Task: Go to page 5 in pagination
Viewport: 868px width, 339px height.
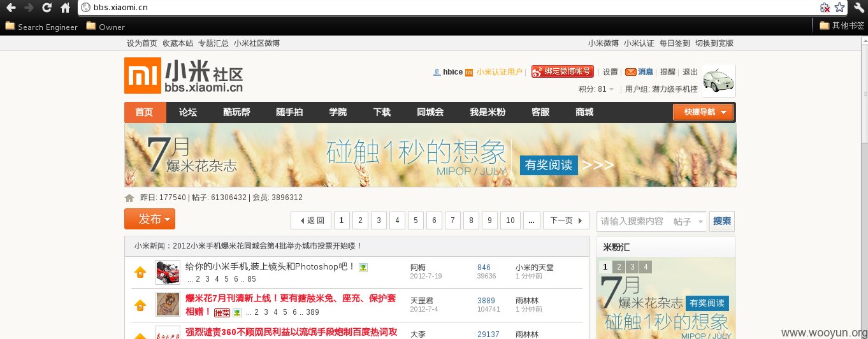Action: click(x=416, y=220)
